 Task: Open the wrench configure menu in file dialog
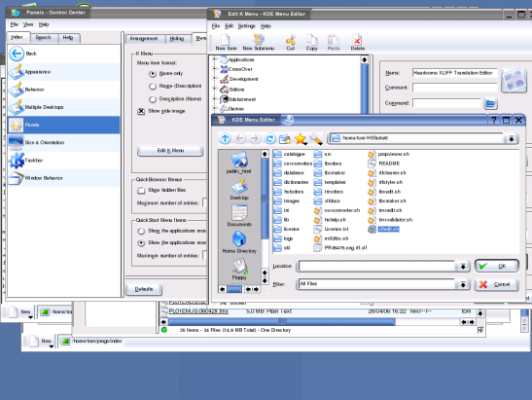pos(315,138)
